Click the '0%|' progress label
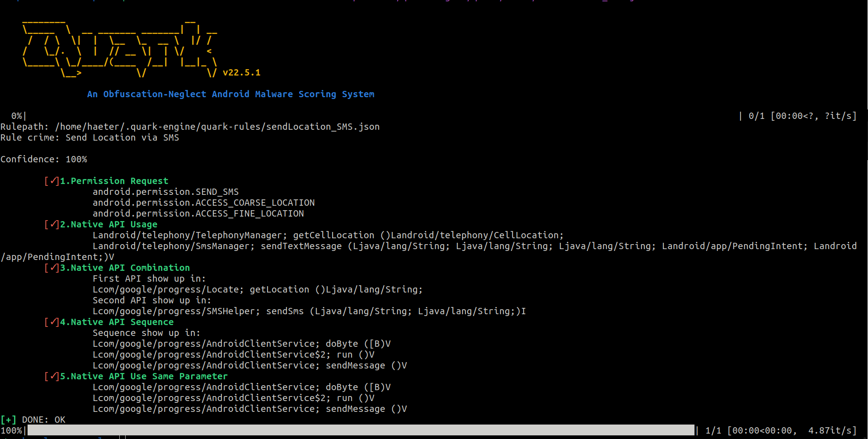This screenshot has height=439, width=868. (x=19, y=116)
